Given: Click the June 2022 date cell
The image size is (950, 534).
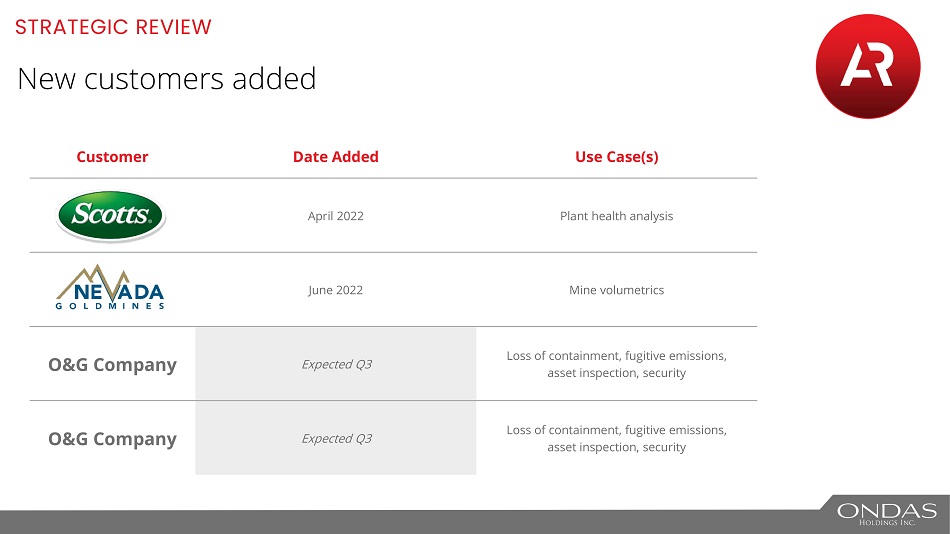Looking at the screenshot, I should [335, 290].
